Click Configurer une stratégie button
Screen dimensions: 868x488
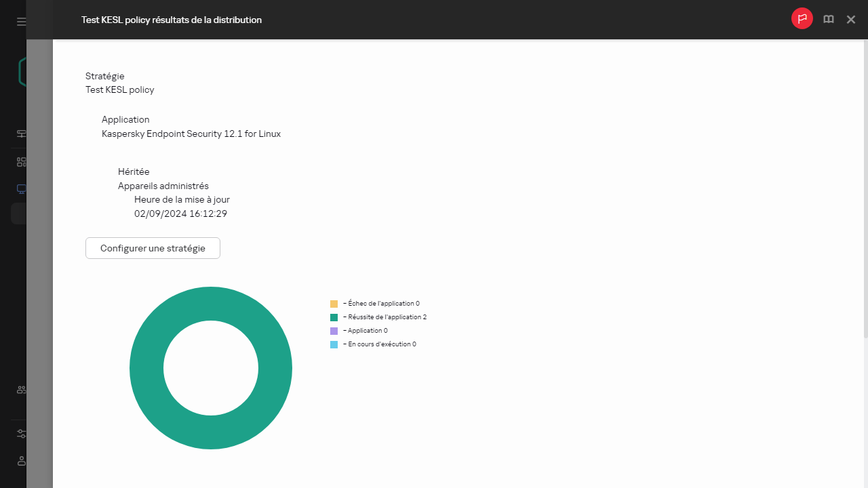[x=153, y=248]
